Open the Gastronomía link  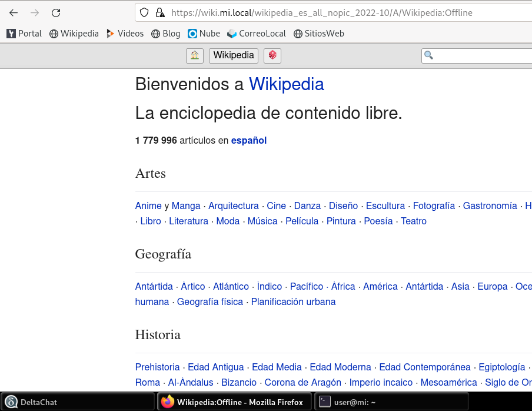(x=490, y=206)
